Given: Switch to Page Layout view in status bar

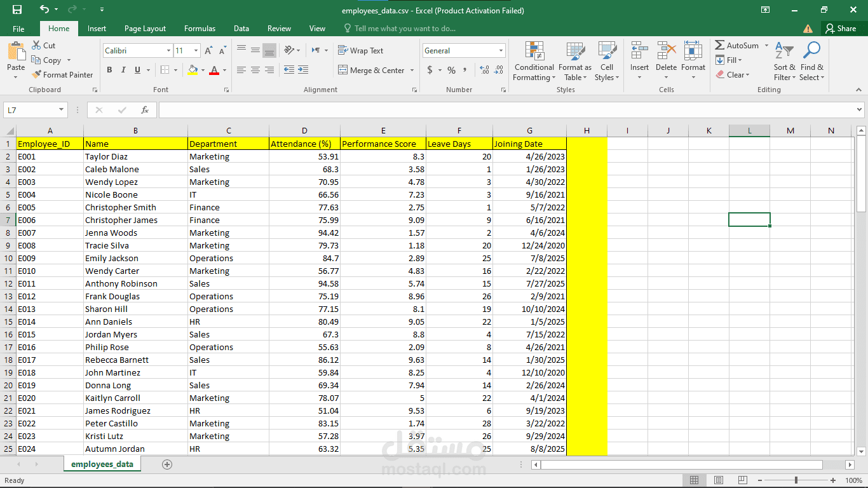Looking at the screenshot, I should click(x=719, y=480).
